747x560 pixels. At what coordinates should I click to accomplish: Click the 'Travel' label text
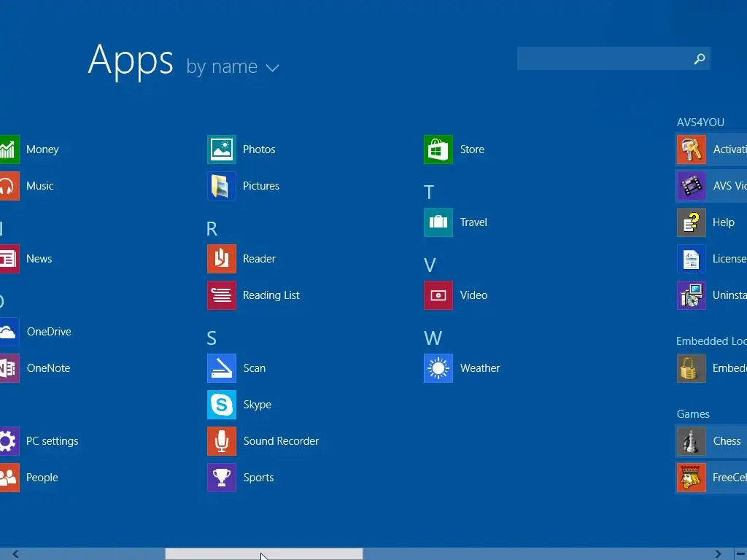click(x=473, y=222)
